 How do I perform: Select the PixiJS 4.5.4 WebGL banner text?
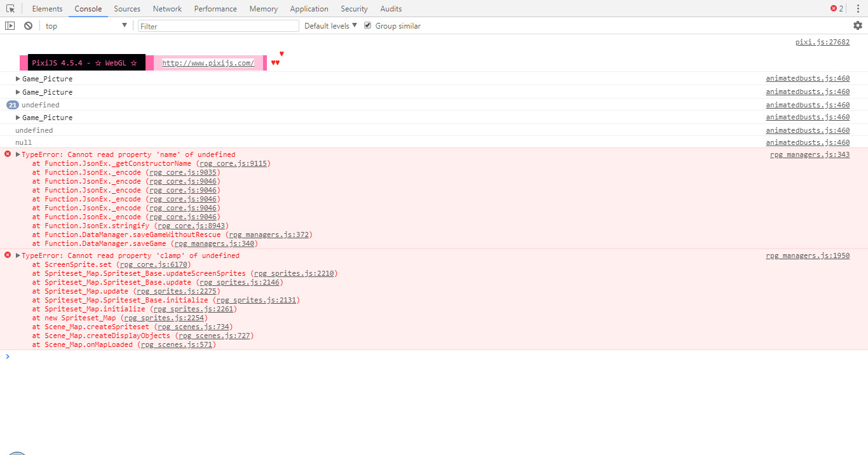85,63
